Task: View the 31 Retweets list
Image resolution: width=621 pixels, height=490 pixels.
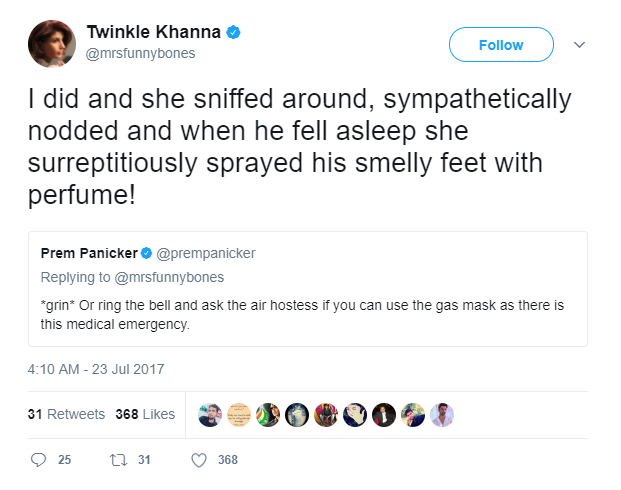Action: [x=66, y=414]
